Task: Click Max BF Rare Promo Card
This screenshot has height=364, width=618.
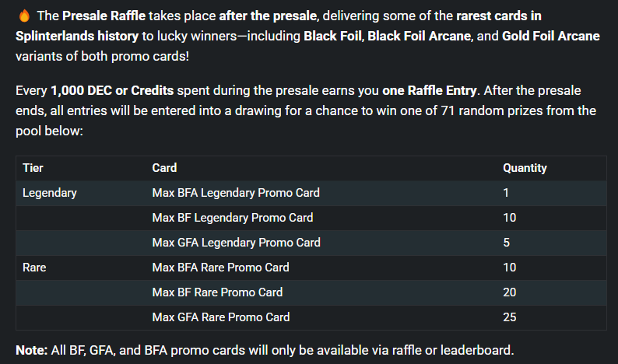Action: pyautogui.click(x=217, y=292)
